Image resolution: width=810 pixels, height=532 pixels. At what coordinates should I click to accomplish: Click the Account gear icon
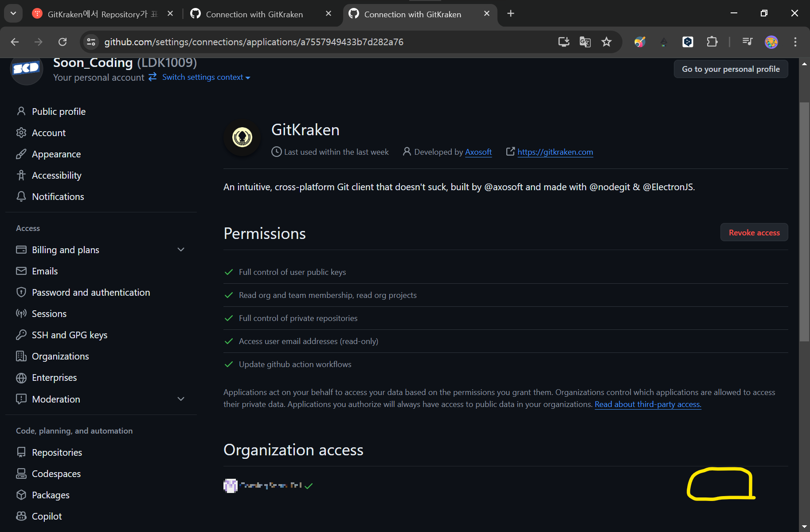click(21, 133)
